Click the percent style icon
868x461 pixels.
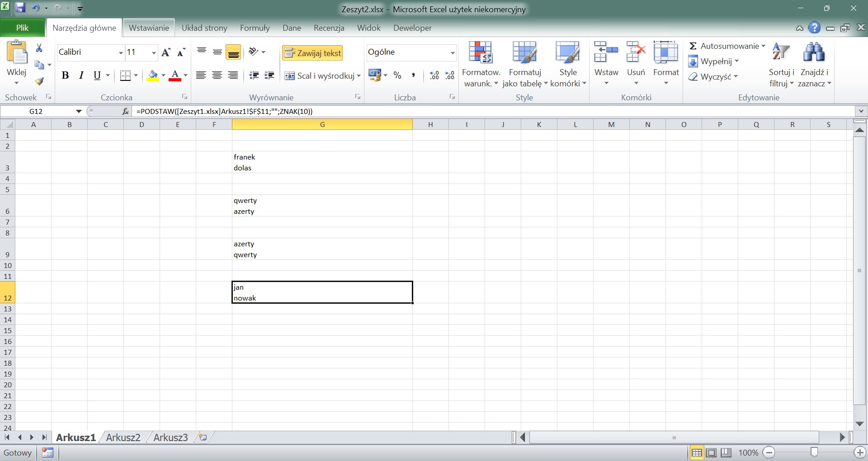click(x=397, y=75)
